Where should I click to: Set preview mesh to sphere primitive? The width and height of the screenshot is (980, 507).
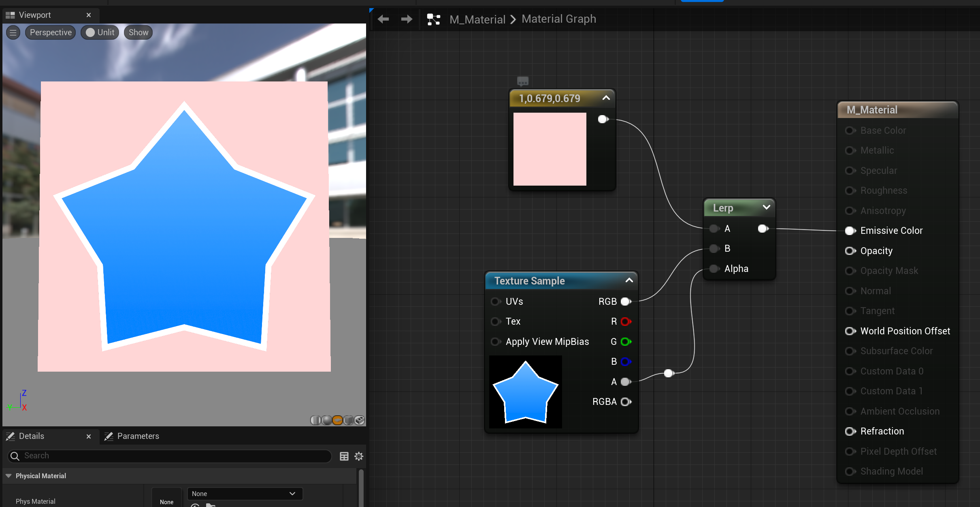point(326,420)
